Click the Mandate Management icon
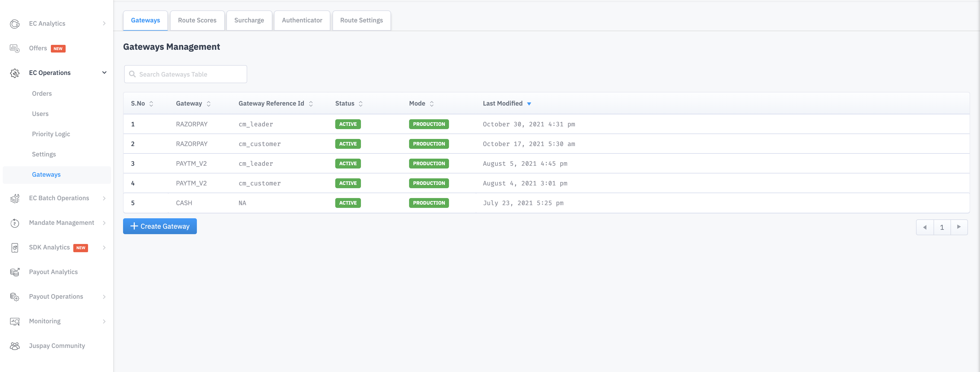Screen dimensions: 980x372 pyautogui.click(x=14, y=223)
